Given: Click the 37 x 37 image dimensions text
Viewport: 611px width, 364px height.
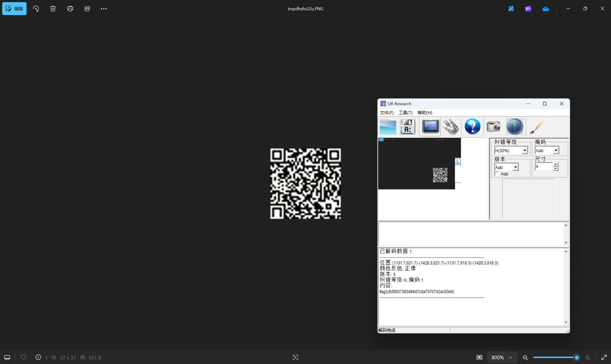Looking at the screenshot, I should click(x=68, y=358).
